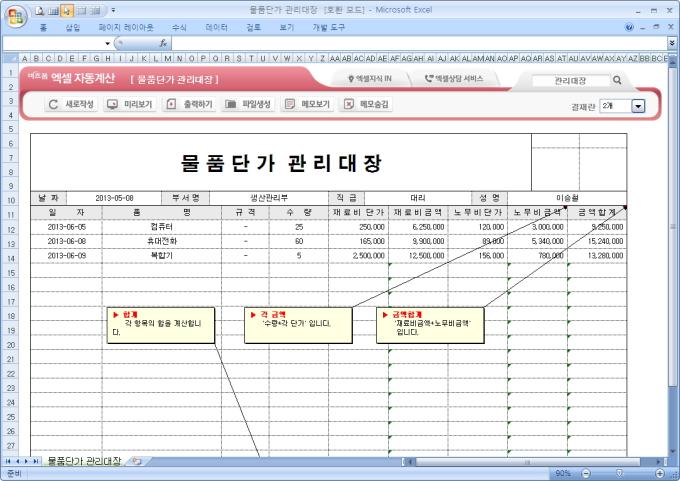Select the 휴대전화 item cell

pos(162,241)
